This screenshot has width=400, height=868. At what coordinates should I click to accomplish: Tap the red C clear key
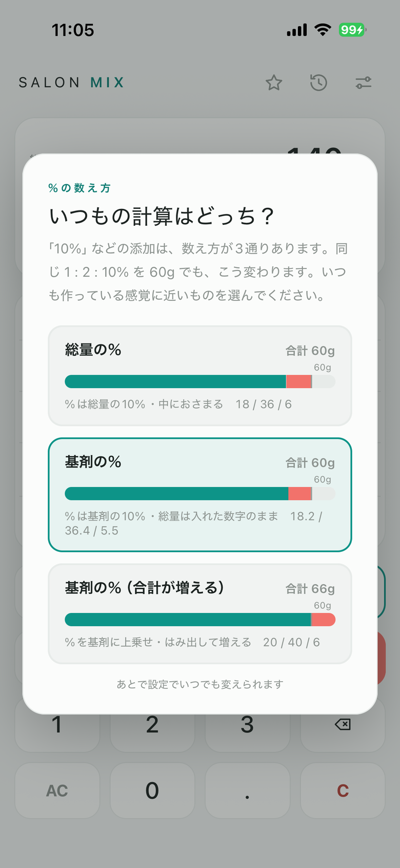point(343,790)
